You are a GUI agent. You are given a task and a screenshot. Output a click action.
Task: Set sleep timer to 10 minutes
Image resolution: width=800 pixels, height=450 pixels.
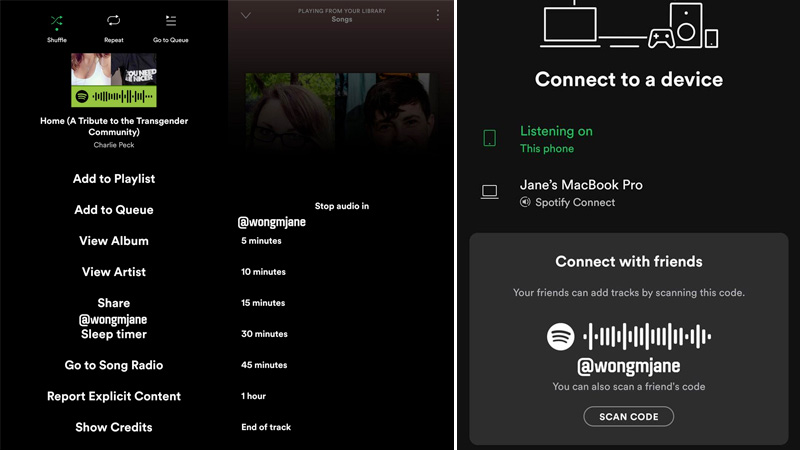click(x=263, y=272)
